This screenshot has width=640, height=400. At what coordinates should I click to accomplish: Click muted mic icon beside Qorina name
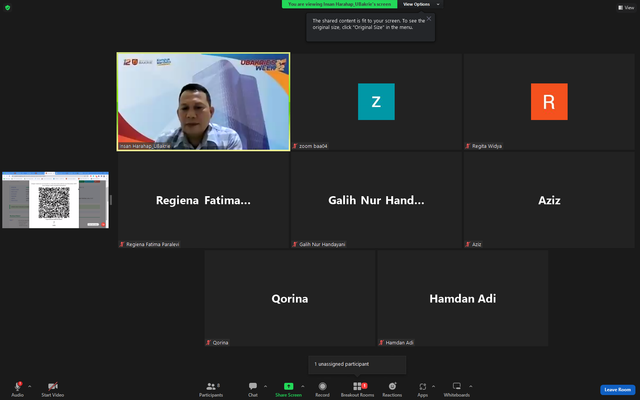pyautogui.click(x=209, y=342)
